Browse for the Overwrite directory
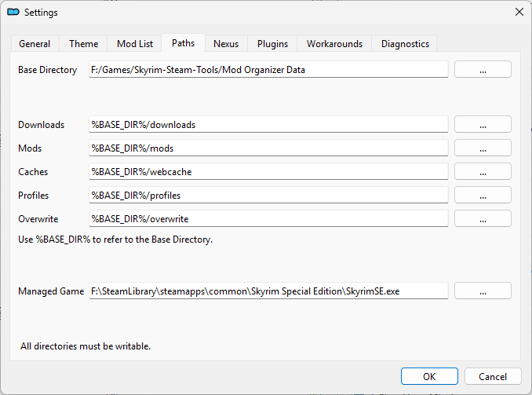The image size is (532, 395). click(483, 219)
